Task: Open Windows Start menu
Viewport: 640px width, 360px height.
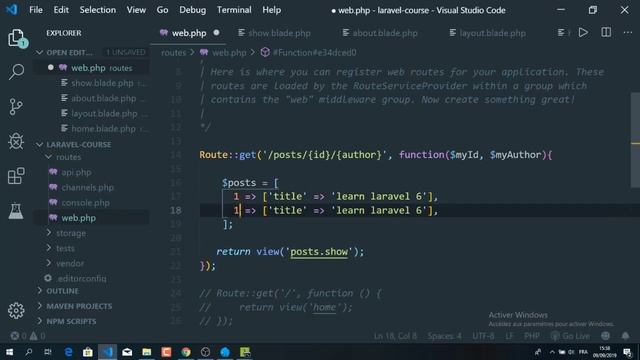Action: (9, 352)
